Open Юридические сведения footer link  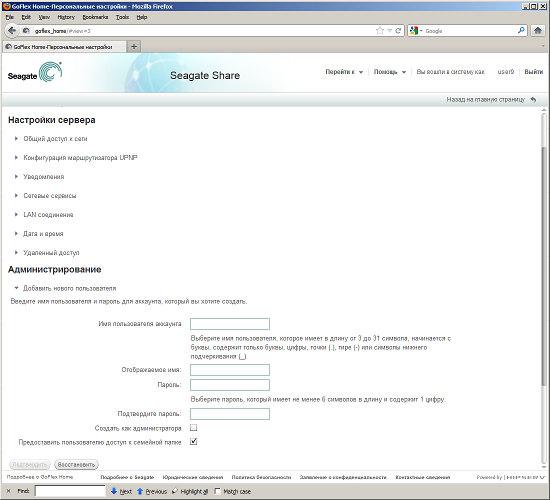(x=193, y=477)
